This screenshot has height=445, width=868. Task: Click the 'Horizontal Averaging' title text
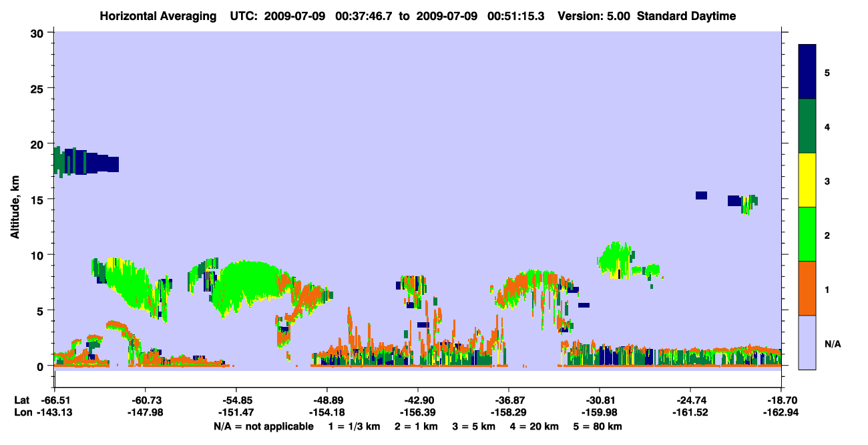[159, 16]
